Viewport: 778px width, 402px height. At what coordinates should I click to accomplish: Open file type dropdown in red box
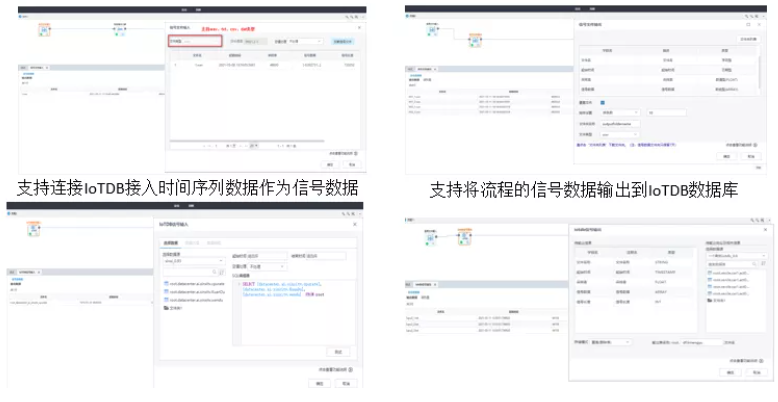pyautogui.click(x=195, y=41)
